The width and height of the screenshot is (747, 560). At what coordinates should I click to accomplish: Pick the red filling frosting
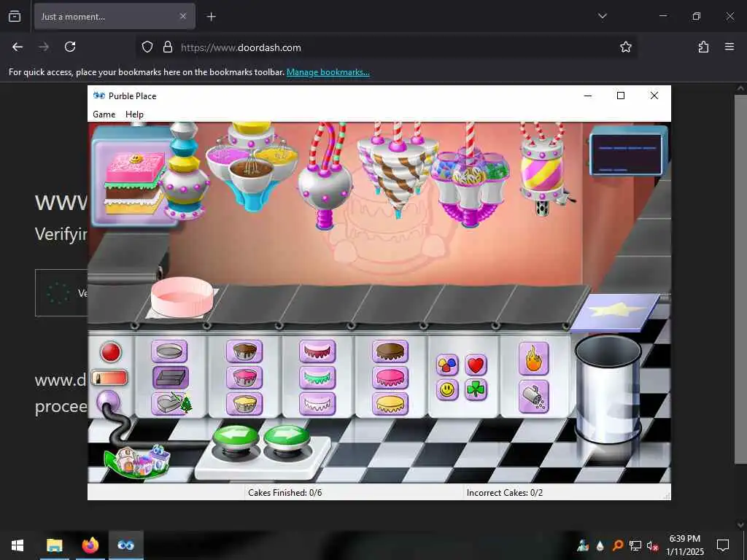pos(317,352)
